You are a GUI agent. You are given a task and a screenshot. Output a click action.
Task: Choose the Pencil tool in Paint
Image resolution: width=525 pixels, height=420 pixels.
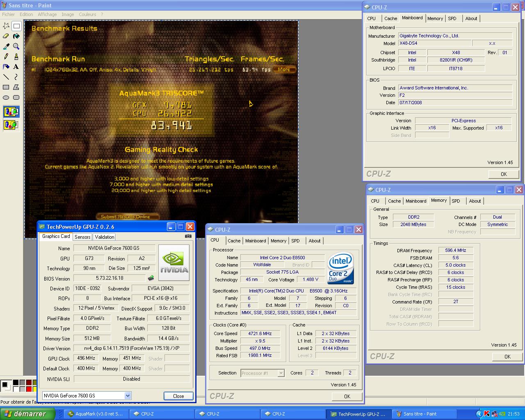pyautogui.click(x=6, y=57)
